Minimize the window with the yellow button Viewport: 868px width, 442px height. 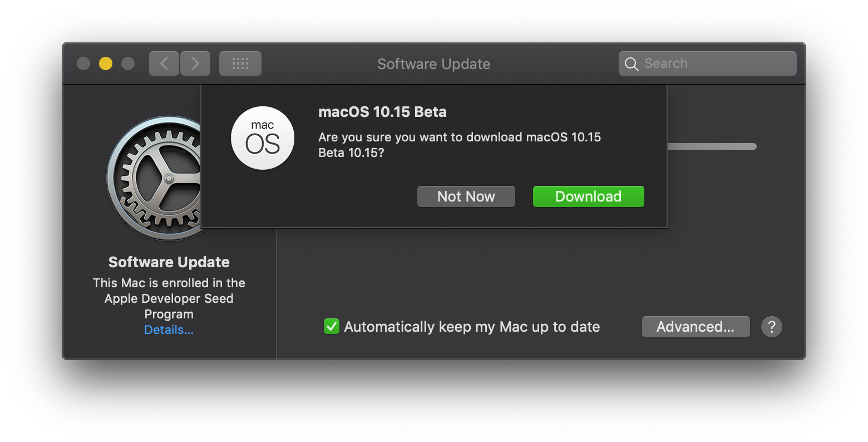(x=106, y=63)
